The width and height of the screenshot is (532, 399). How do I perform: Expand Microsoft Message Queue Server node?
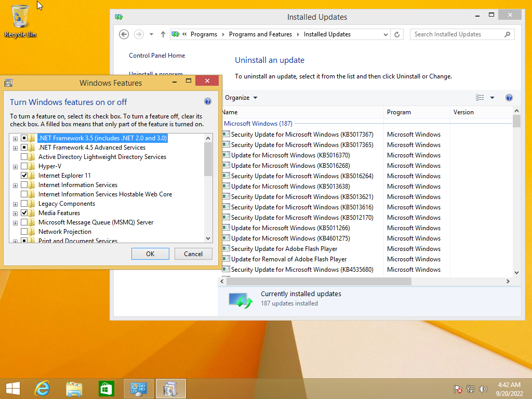(x=15, y=223)
